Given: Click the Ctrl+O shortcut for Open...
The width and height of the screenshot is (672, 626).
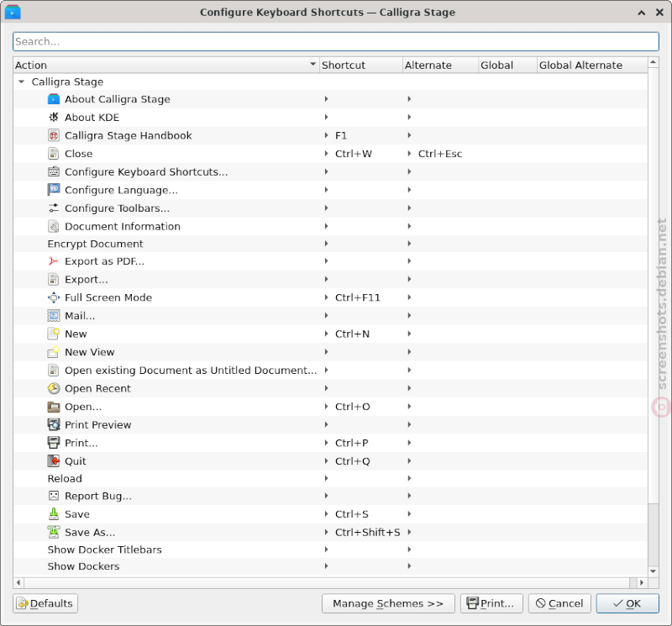Looking at the screenshot, I should (352, 407).
